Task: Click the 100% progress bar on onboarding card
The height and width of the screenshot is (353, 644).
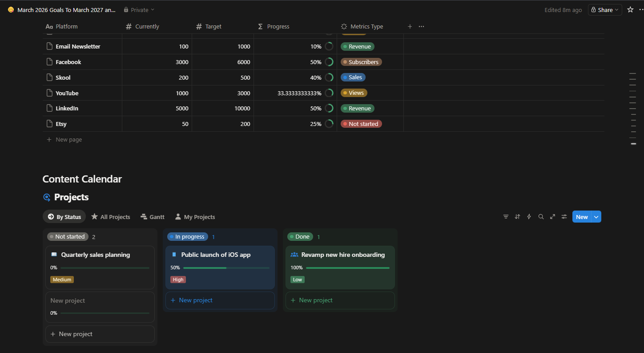Action: tap(348, 268)
